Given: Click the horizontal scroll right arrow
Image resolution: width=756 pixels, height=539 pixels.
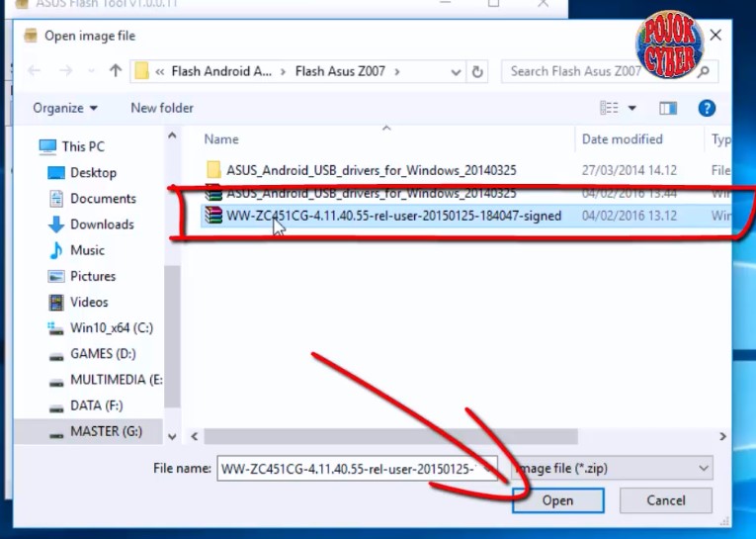Looking at the screenshot, I should tap(722, 436).
